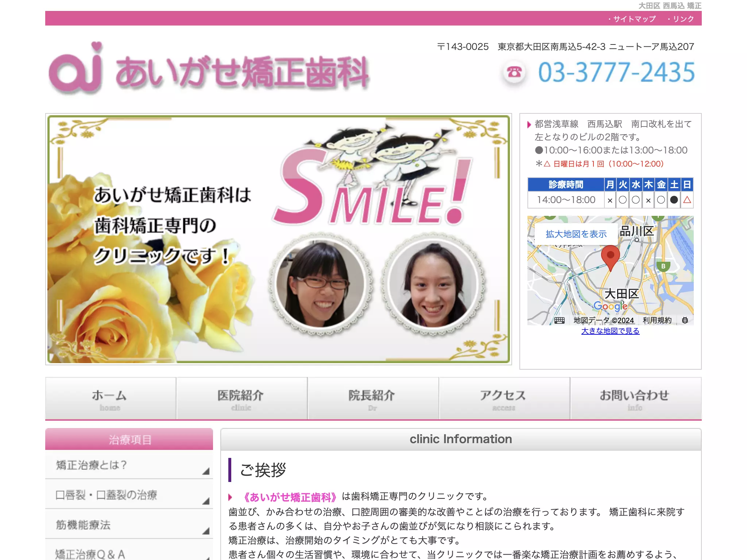Open the アクセス access tab

point(504,398)
